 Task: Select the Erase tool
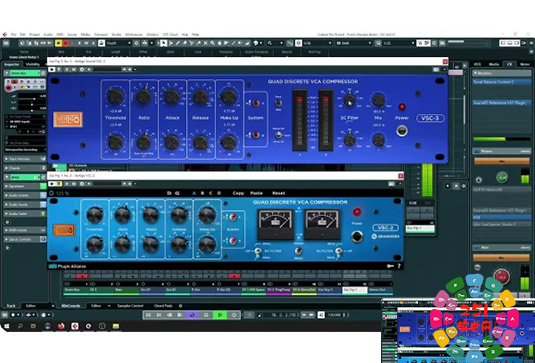[185, 43]
